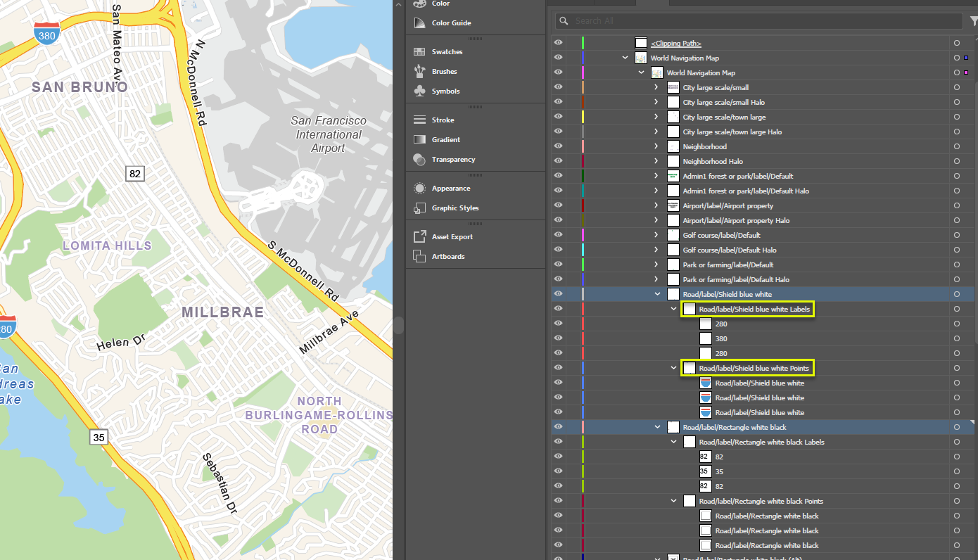Viewport: 978px width, 560px height.
Task: Click the targeting circle for Golf course/label/Default
Action: pyautogui.click(x=956, y=235)
